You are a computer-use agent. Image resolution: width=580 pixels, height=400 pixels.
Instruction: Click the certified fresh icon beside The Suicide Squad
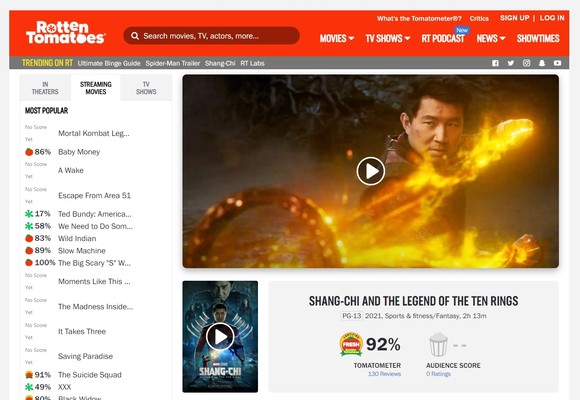pos(29,375)
